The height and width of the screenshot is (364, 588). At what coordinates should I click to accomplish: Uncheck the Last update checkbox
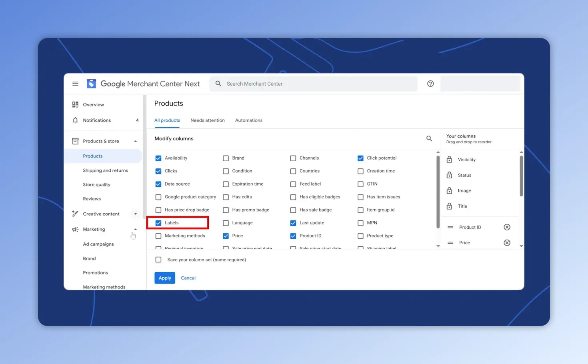293,223
